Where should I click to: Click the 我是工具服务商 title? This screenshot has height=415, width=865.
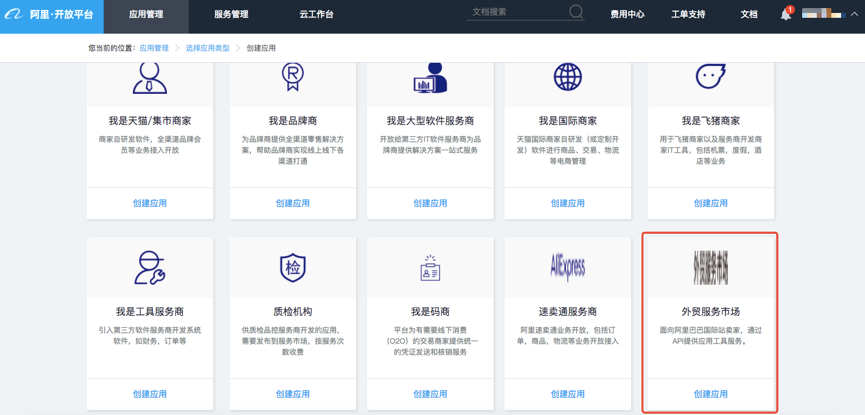pos(149,312)
